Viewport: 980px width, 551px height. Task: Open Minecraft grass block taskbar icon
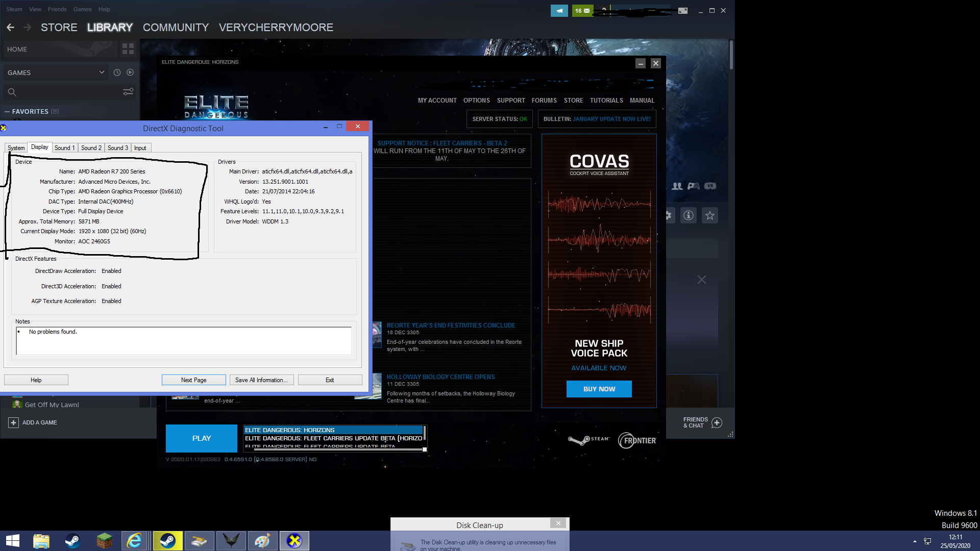105,541
